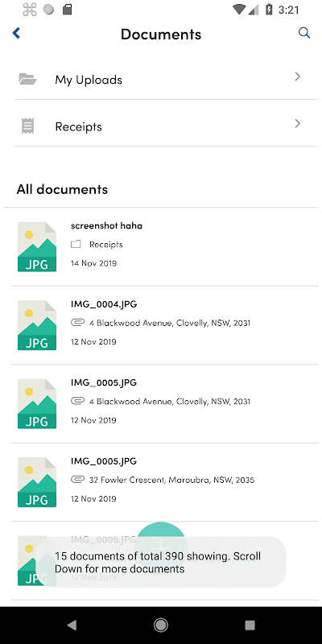
Task: Tap the Wi-Fi status icon
Action: tap(238, 10)
